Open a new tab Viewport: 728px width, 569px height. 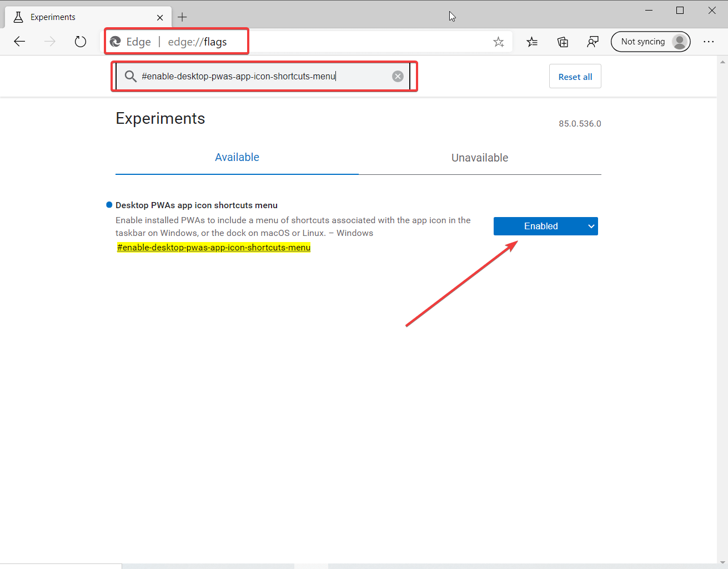coord(182,17)
